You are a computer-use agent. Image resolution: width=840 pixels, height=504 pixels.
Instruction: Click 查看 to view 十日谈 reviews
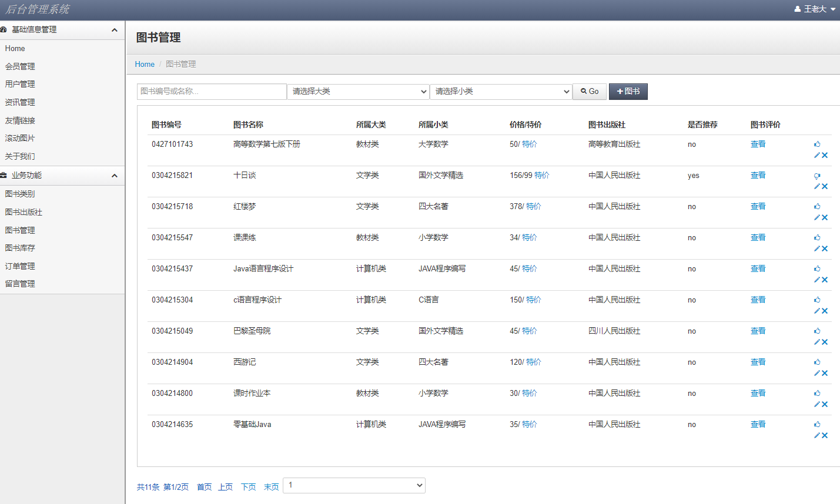coord(758,175)
